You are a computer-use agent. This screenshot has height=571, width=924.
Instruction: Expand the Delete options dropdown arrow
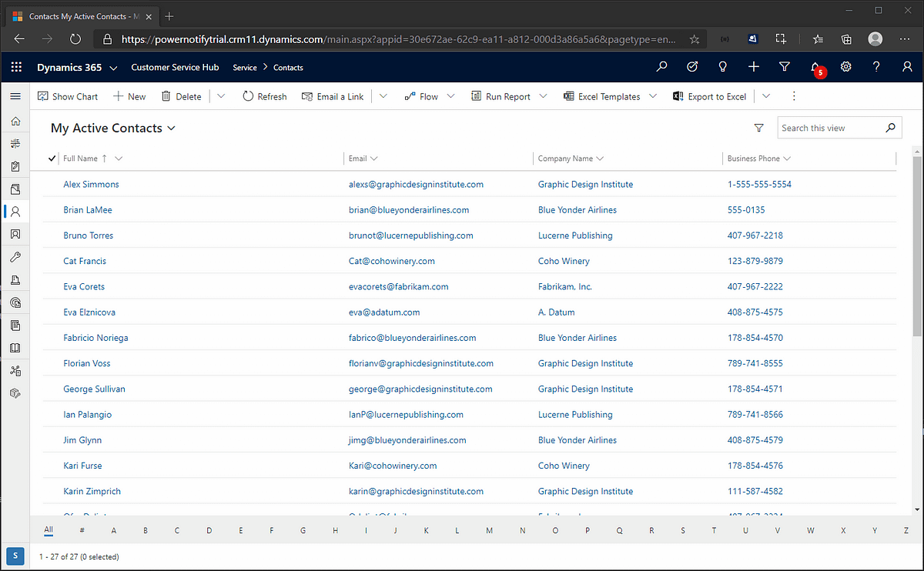[x=221, y=96]
